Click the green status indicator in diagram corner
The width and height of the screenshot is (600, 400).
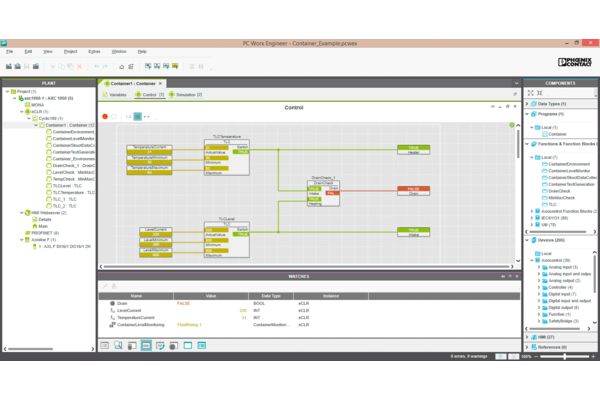point(512,125)
